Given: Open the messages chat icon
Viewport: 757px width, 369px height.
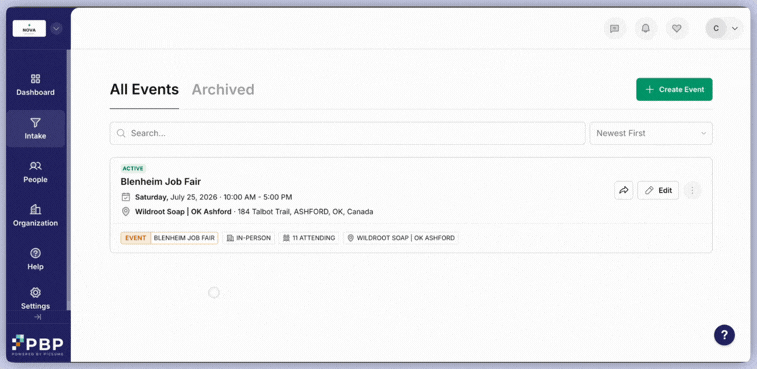Looking at the screenshot, I should pos(615,28).
